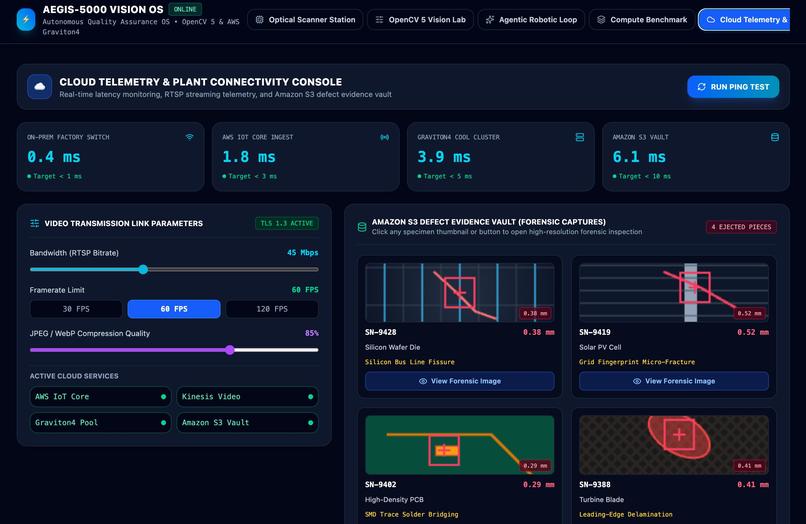The image size is (806, 524).
Task: Choose the 120 FPS framerate limit
Action: 272,309
